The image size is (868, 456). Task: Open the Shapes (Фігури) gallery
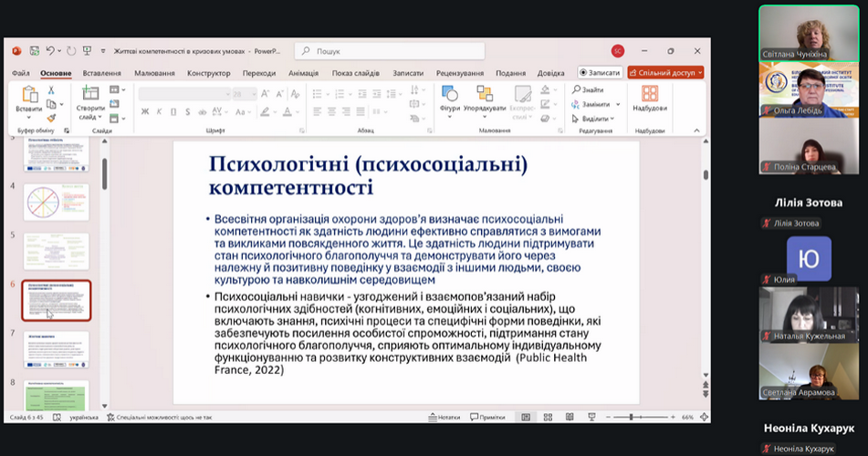[x=449, y=95]
